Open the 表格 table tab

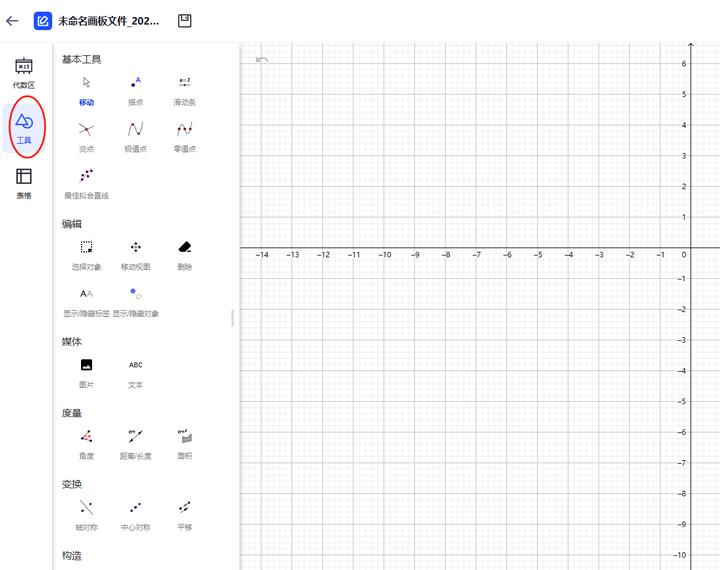(x=24, y=184)
